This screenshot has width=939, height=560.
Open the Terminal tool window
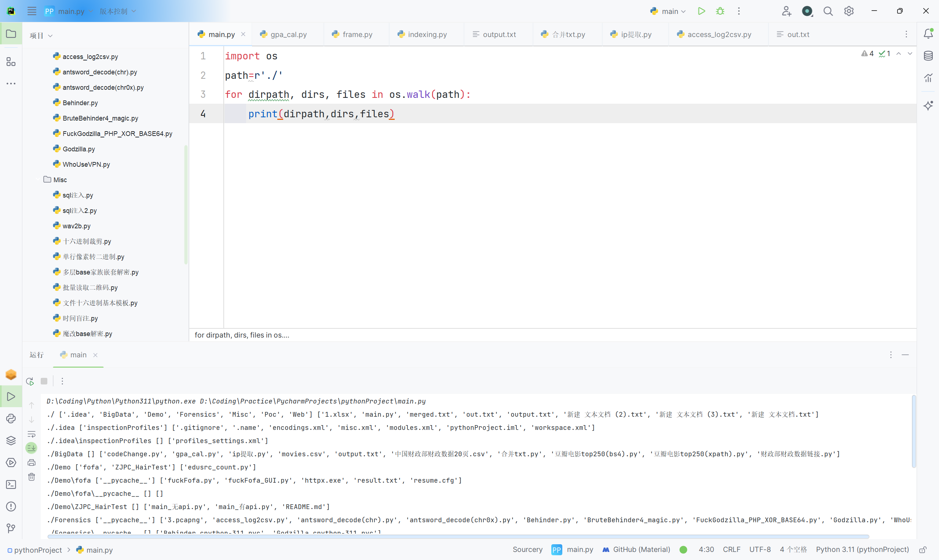[x=11, y=484]
